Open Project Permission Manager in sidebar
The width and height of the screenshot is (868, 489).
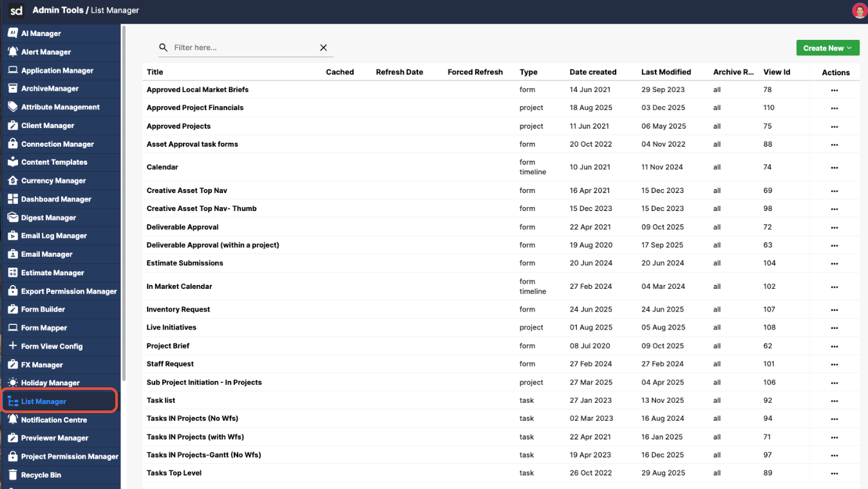point(61,456)
